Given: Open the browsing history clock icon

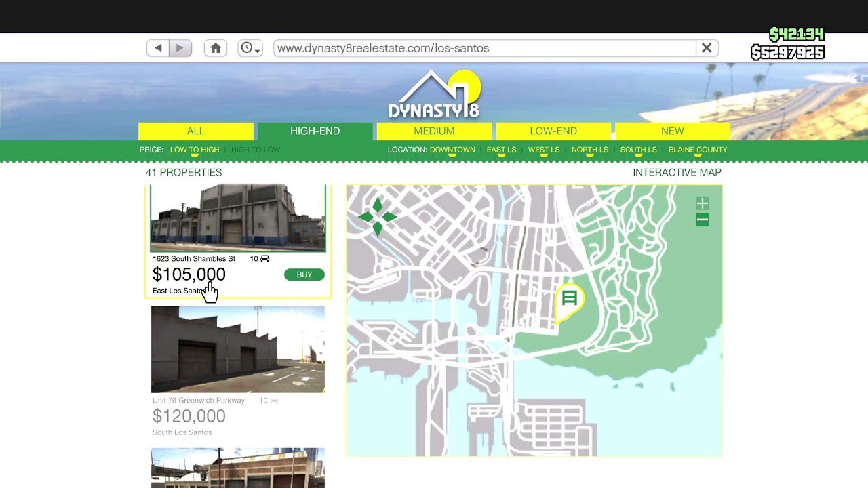Looking at the screenshot, I should [x=250, y=48].
